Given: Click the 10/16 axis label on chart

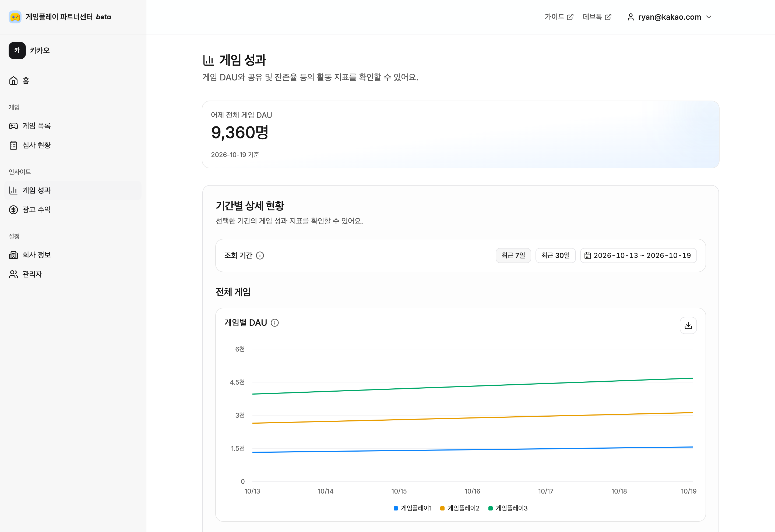Looking at the screenshot, I should click(472, 491).
